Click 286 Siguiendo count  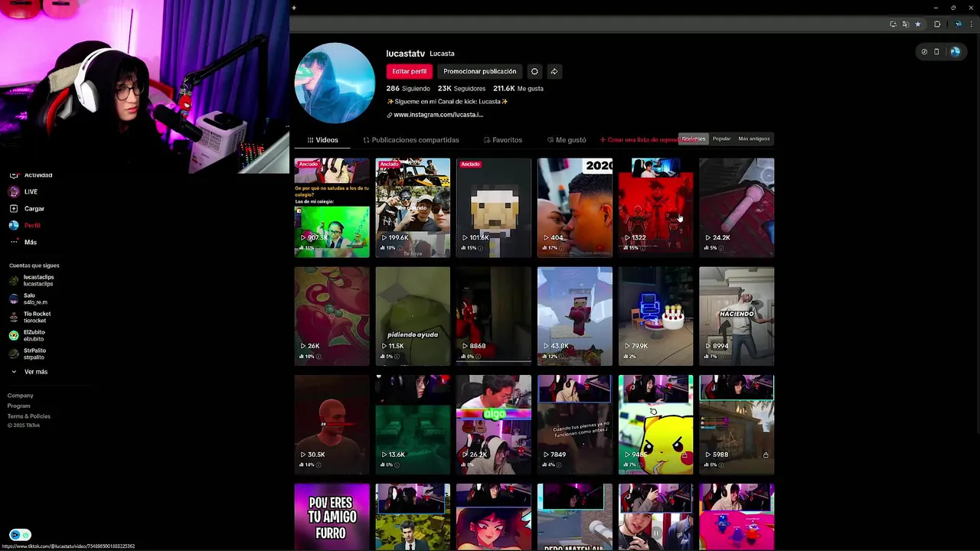[x=408, y=89]
